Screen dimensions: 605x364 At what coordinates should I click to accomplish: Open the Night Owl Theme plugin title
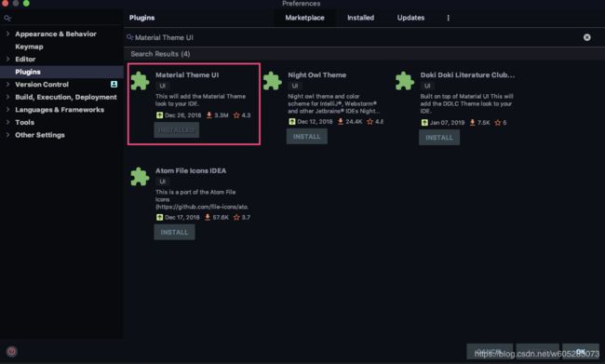(x=316, y=74)
